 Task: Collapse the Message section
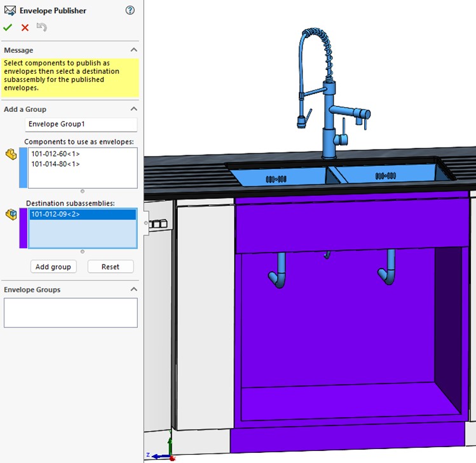click(x=133, y=50)
